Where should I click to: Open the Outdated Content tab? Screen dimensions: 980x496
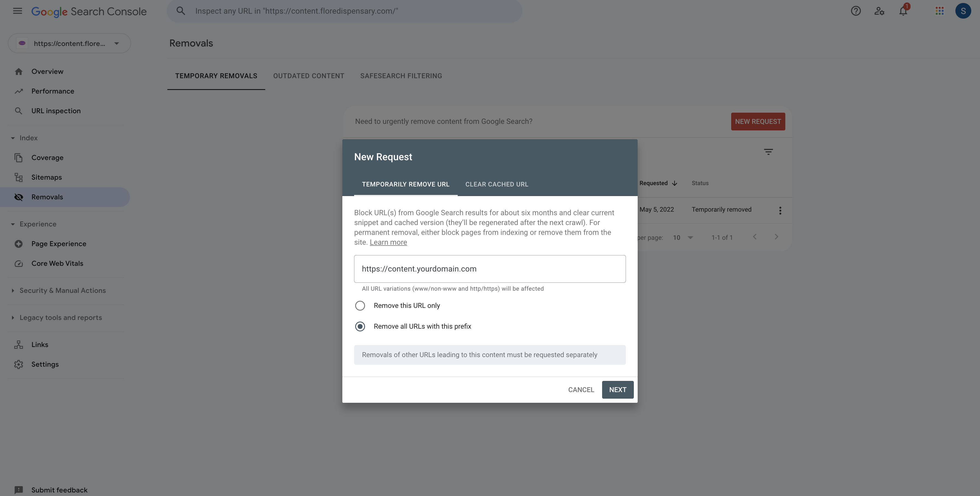[308, 76]
